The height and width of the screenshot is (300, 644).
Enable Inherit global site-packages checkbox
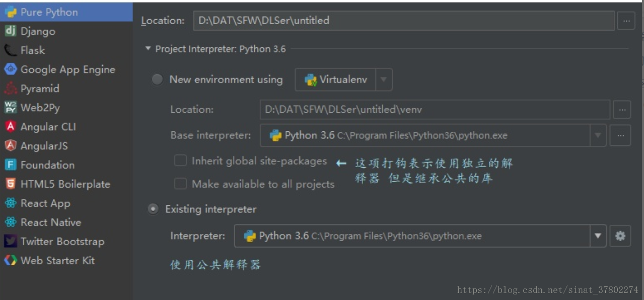(x=180, y=161)
